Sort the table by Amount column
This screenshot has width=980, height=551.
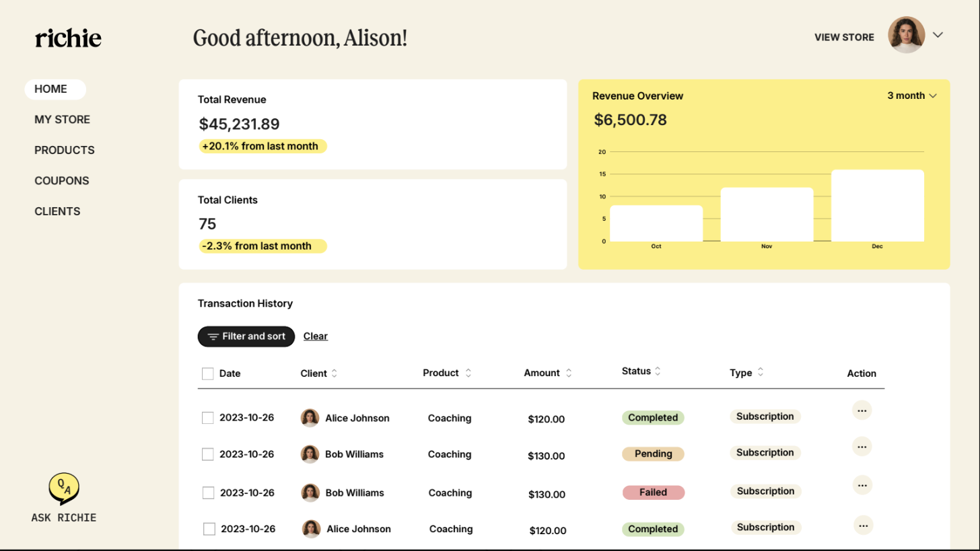pos(569,373)
